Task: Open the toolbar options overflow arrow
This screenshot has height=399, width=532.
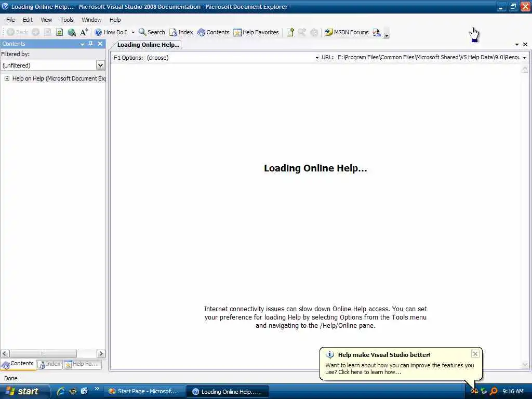Action: 387,34
